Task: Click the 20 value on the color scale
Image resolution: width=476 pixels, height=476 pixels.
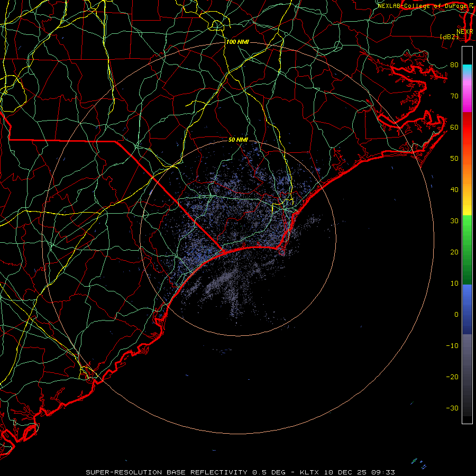Action: (454, 252)
